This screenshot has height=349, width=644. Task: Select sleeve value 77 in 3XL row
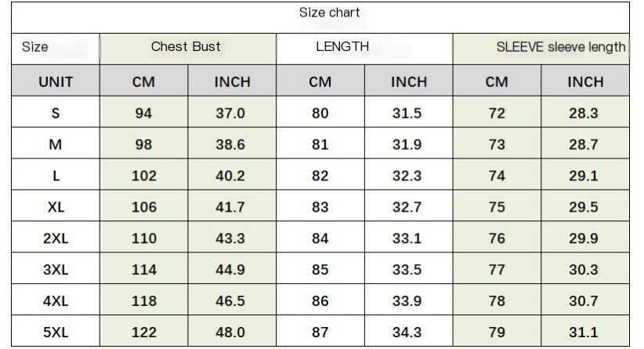tap(497, 270)
